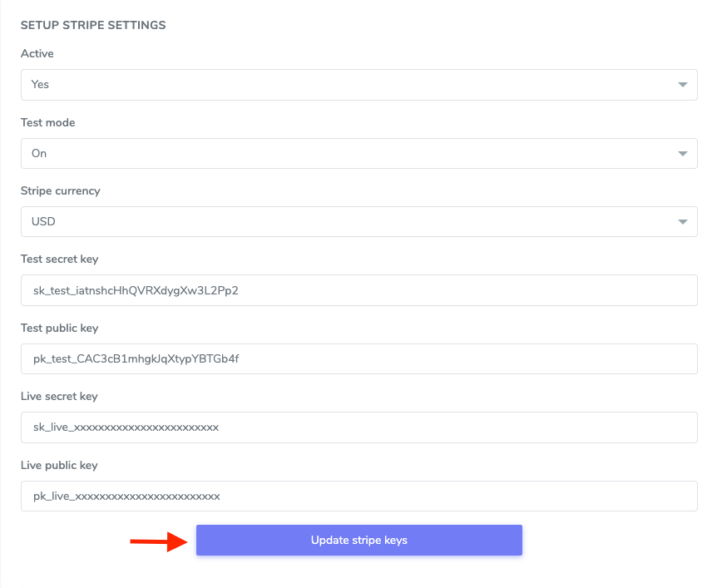The image size is (717, 588).
Task: Select the Test secret key input field
Action: pyautogui.click(x=358, y=289)
